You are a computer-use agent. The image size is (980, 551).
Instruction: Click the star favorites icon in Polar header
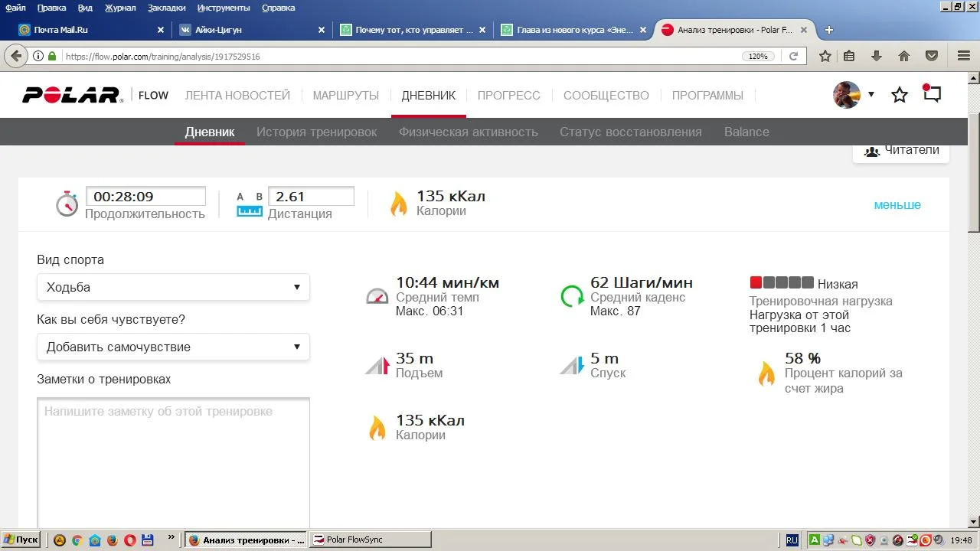[900, 95]
